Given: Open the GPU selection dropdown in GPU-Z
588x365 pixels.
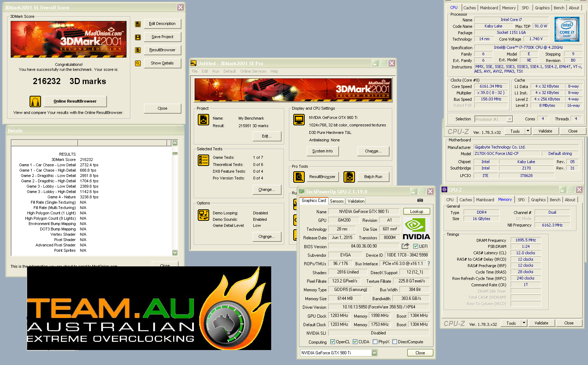Looking at the screenshot, I should coord(374,353).
